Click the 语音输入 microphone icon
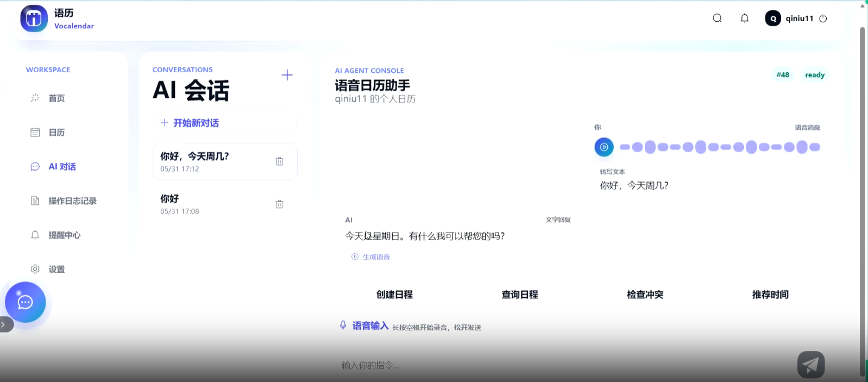 [x=343, y=325]
